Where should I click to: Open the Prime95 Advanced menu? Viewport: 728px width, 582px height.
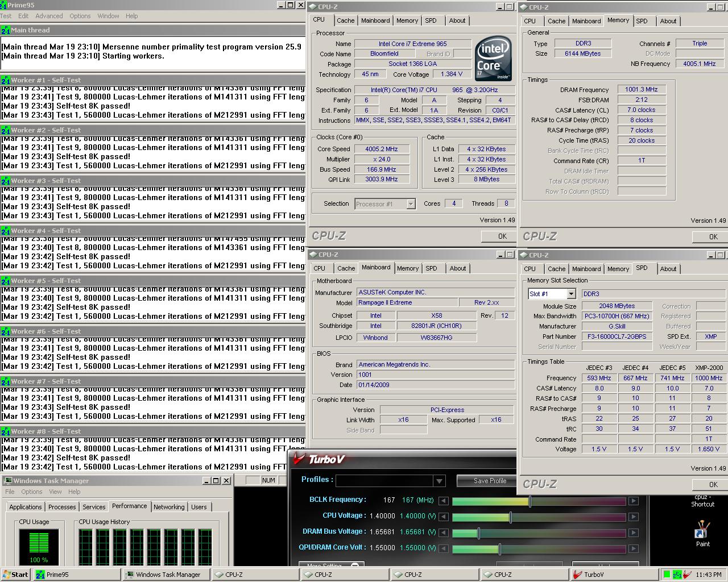pos(49,16)
